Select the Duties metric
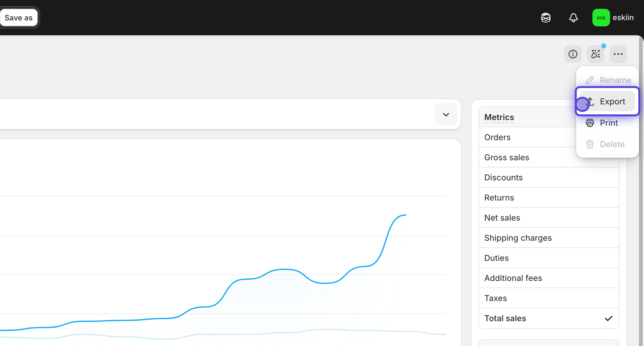The image size is (644, 346). tap(549, 258)
